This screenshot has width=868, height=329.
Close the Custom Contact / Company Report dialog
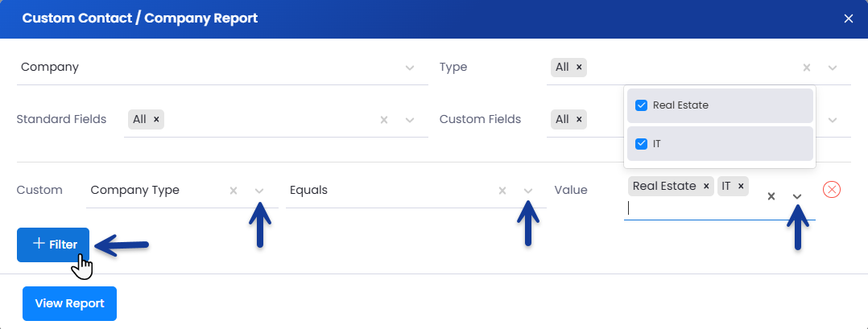click(848, 19)
